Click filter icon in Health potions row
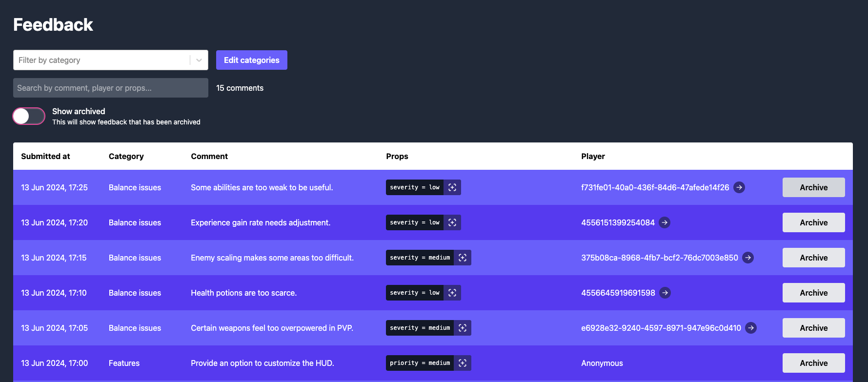Image resolution: width=868 pixels, height=382 pixels. [x=452, y=293]
